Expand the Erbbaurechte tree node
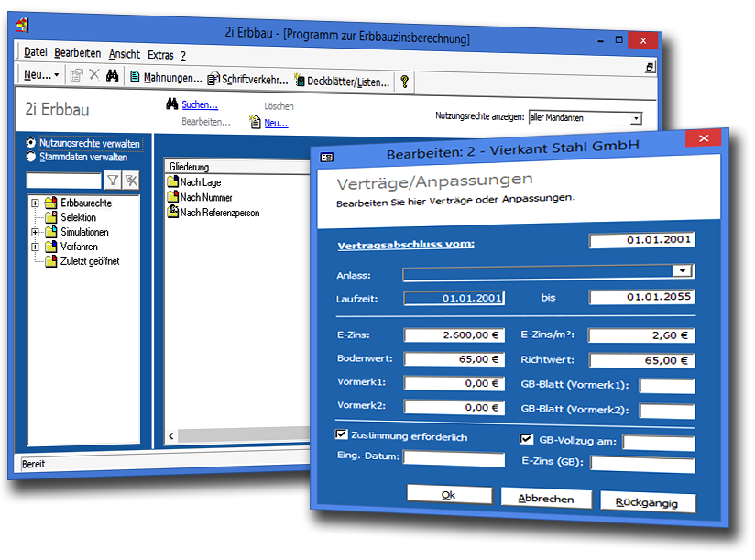This screenshot has width=755, height=560. click(35, 203)
